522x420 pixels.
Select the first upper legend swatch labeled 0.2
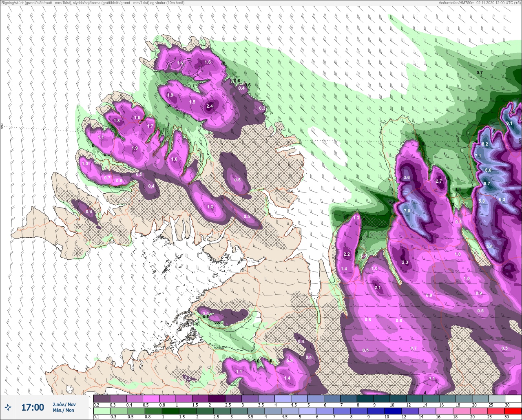point(102,398)
